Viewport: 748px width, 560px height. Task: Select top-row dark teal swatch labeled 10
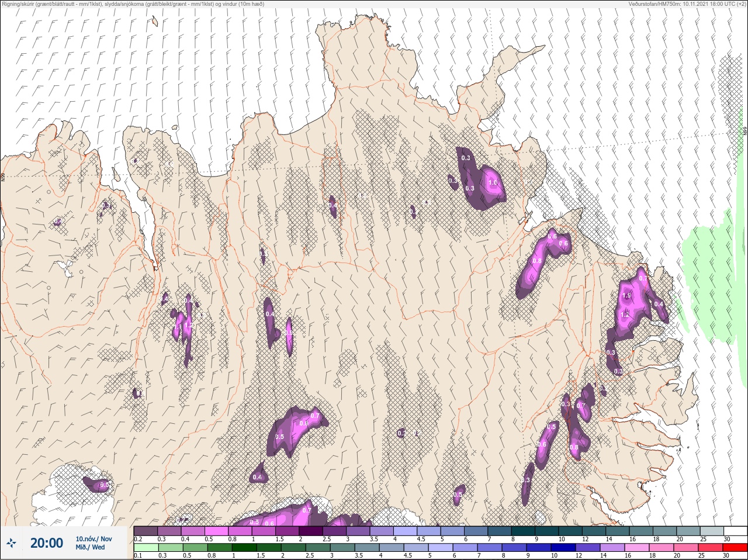coord(570,531)
